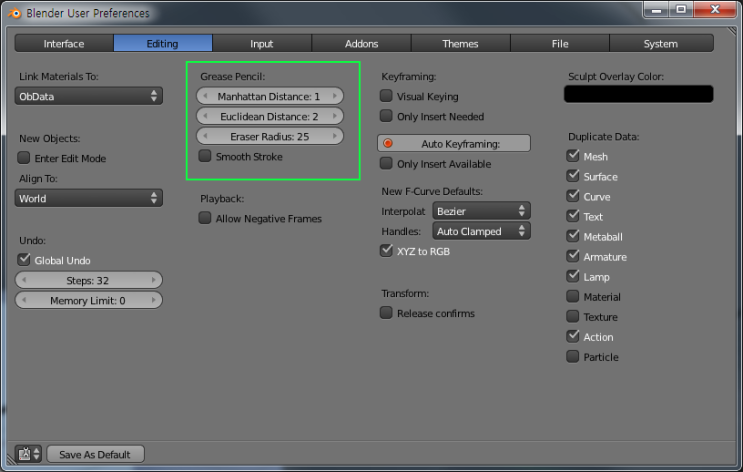This screenshot has height=472, width=743.
Task: Toggle the Global Undo checkbox
Action: (x=23, y=260)
